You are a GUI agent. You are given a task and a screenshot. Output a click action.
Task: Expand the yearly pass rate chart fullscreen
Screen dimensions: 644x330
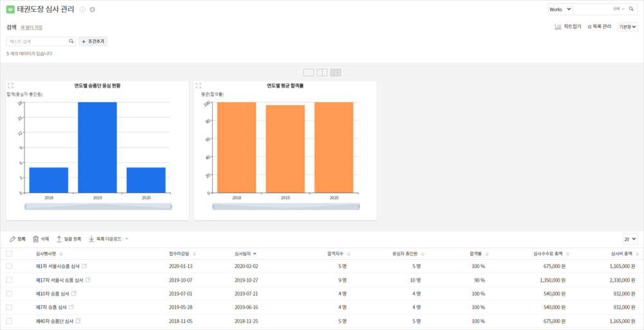[198, 86]
